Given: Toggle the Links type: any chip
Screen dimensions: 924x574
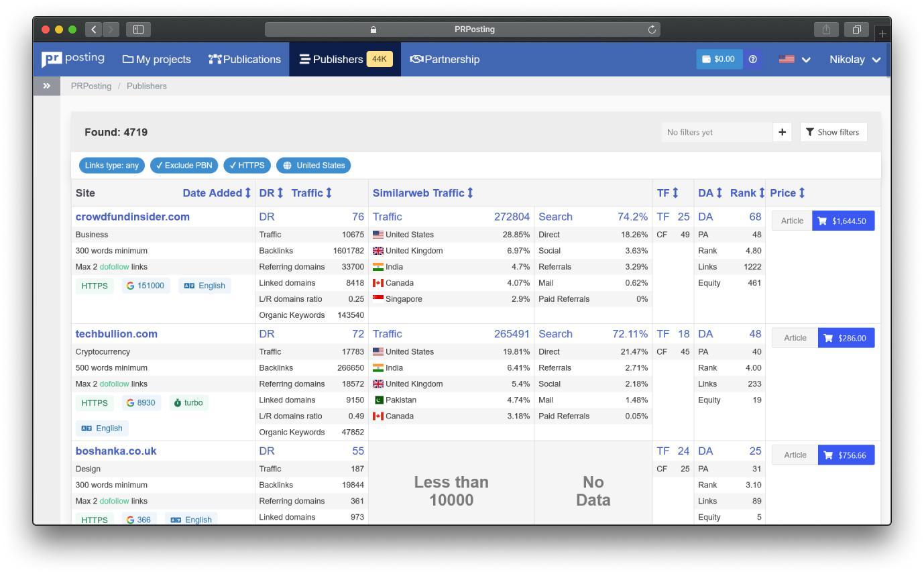Looking at the screenshot, I should 112,166.
